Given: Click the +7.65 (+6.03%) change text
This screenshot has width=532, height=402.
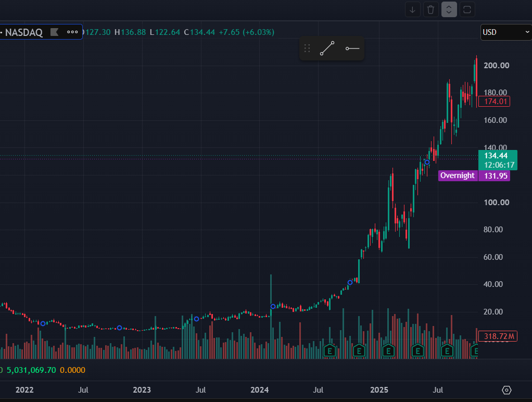Looking at the screenshot, I should pyautogui.click(x=247, y=32).
